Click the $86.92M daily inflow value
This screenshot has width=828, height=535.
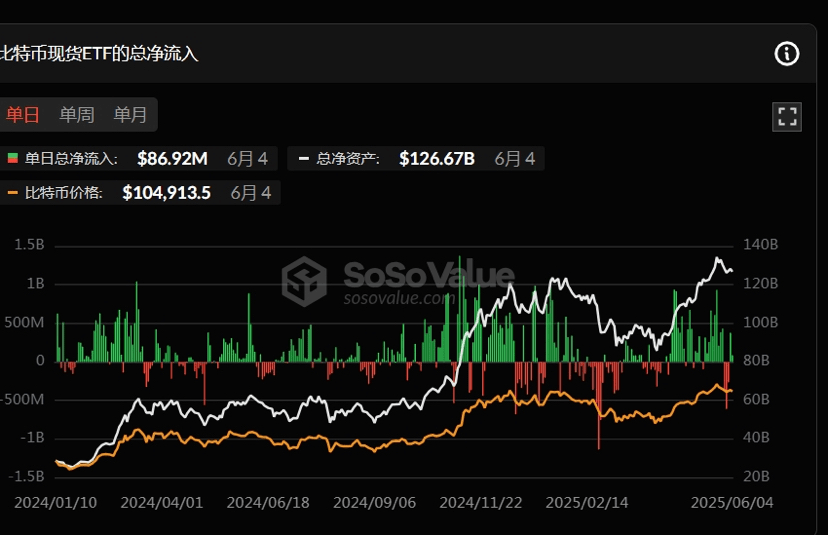click(x=172, y=158)
